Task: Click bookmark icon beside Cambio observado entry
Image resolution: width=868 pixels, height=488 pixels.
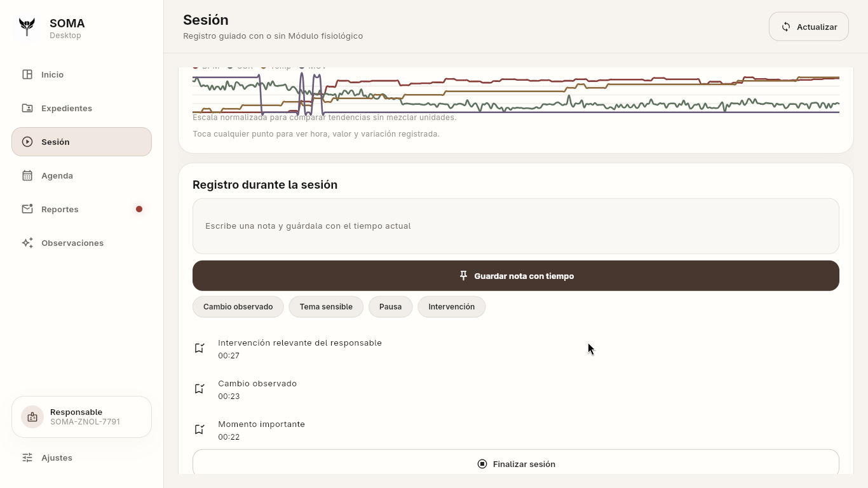Action: (200, 389)
